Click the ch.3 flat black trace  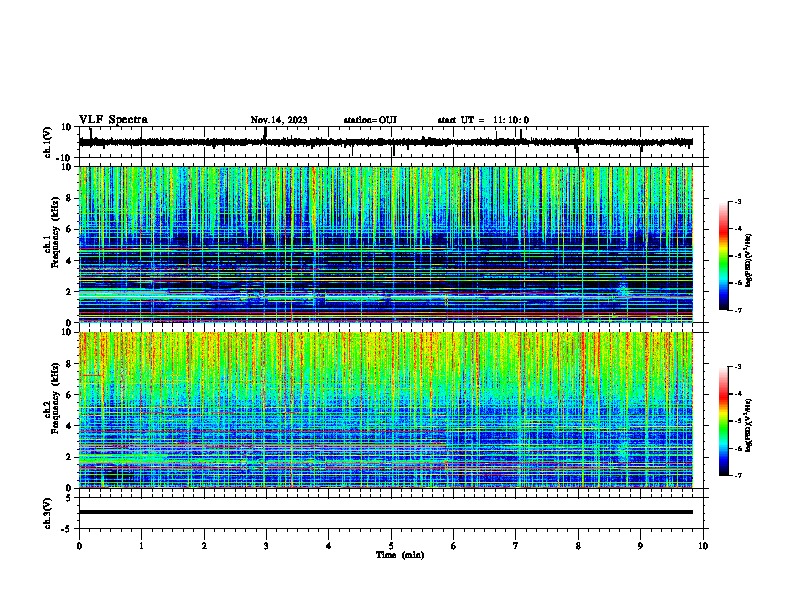click(385, 512)
